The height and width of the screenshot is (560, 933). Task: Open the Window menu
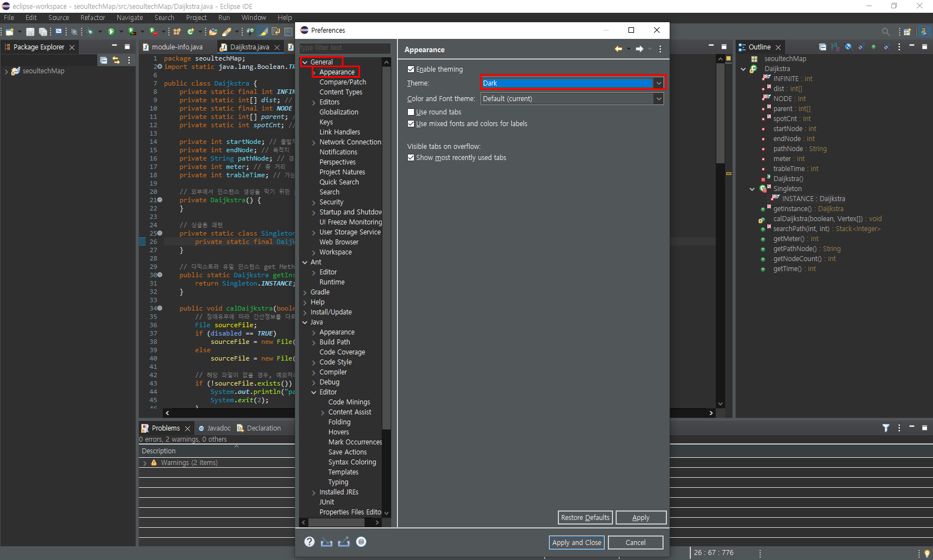click(254, 18)
